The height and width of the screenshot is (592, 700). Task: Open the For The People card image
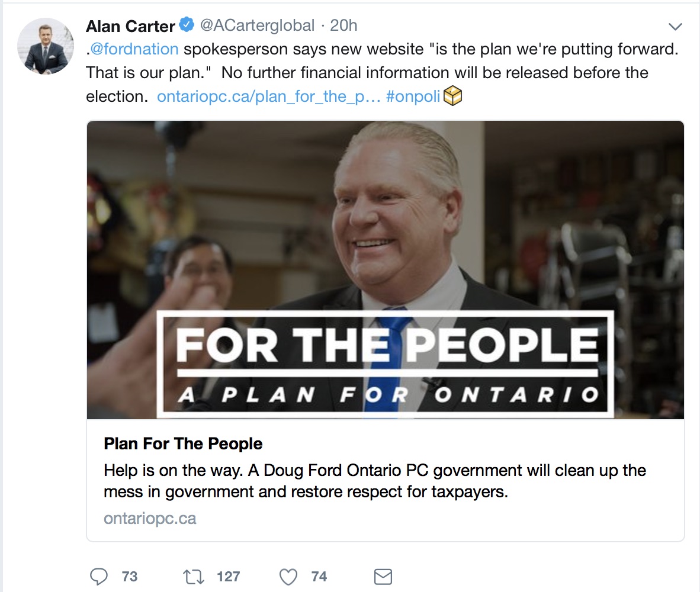pyautogui.click(x=386, y=270)
